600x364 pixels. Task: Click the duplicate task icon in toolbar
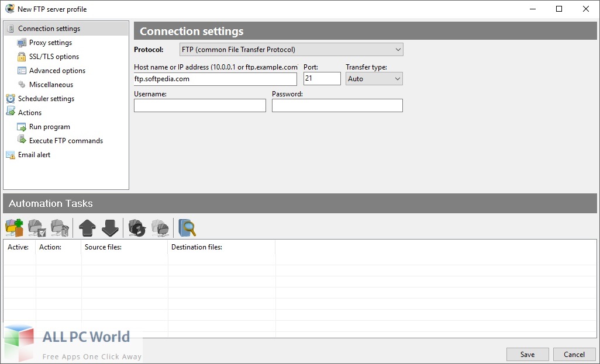pyautogui.click(x=160, y=227)
